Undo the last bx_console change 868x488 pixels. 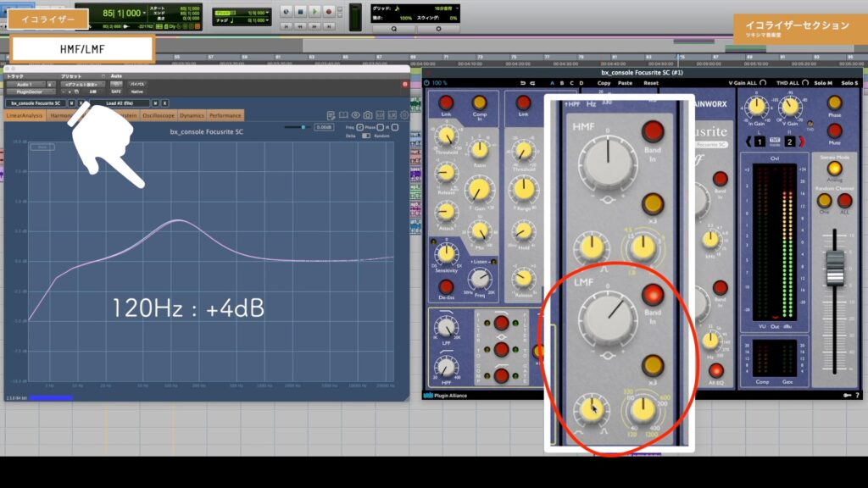(x=522, y=83)
